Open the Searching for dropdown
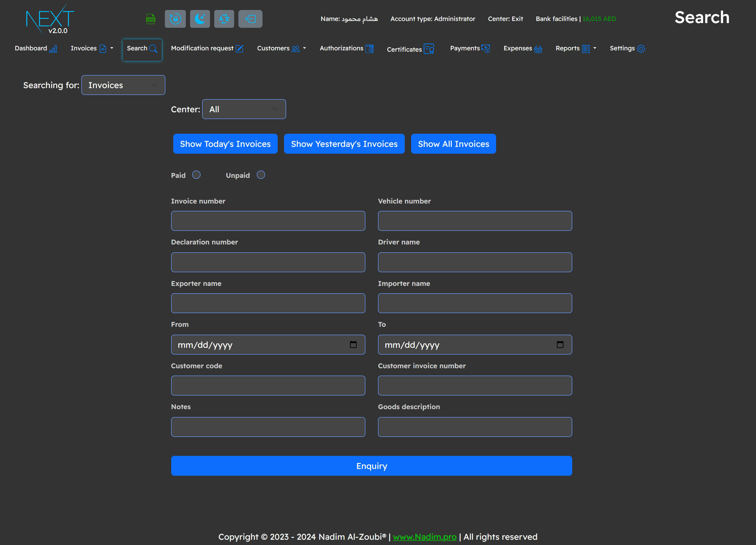 (123, 85)
